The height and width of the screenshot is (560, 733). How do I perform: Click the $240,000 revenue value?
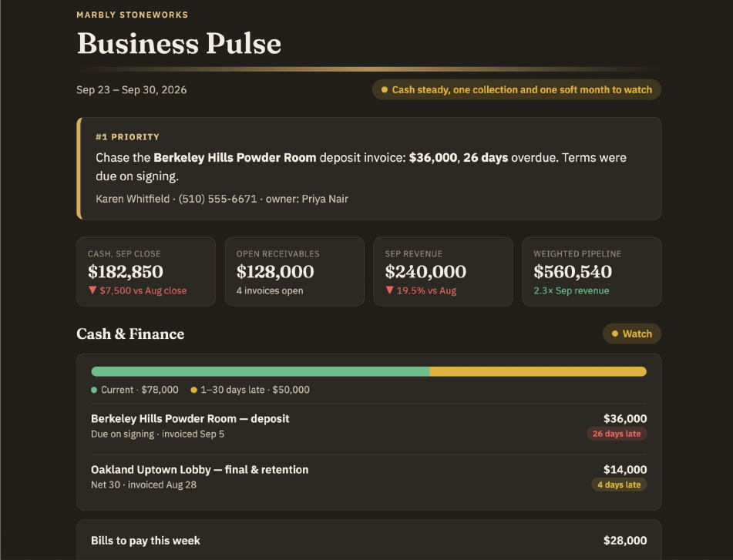tap(426, 272)
